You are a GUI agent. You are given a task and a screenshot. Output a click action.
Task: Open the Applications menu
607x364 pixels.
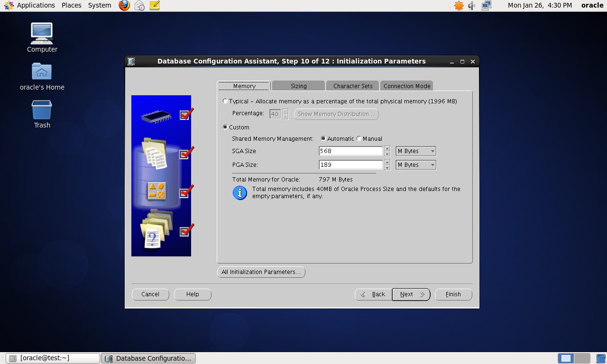[x=36, y=5]
